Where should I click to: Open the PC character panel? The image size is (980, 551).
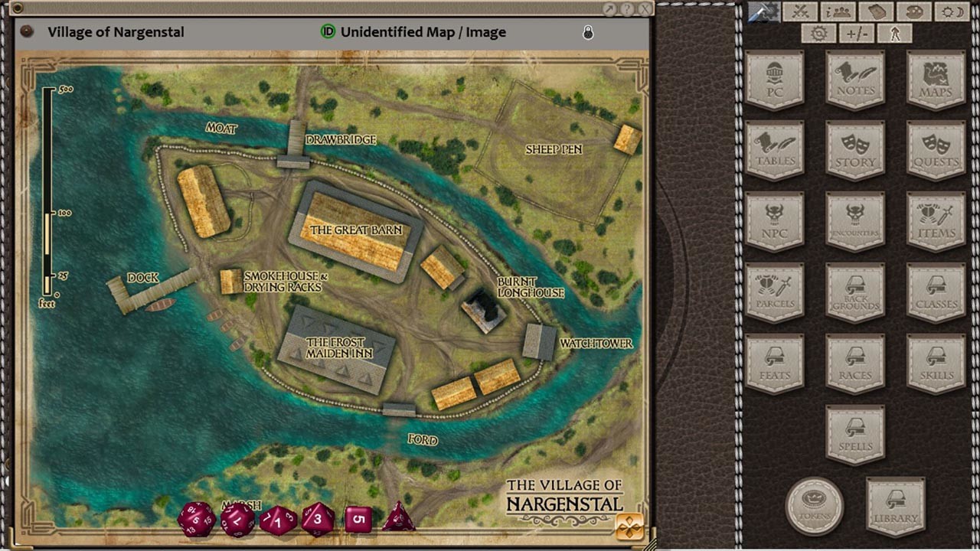click(x=776, y=80)
